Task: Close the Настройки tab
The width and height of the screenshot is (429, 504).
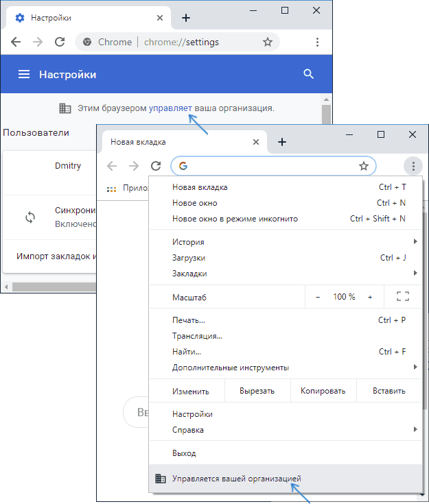Action: (x=160, y=18)
